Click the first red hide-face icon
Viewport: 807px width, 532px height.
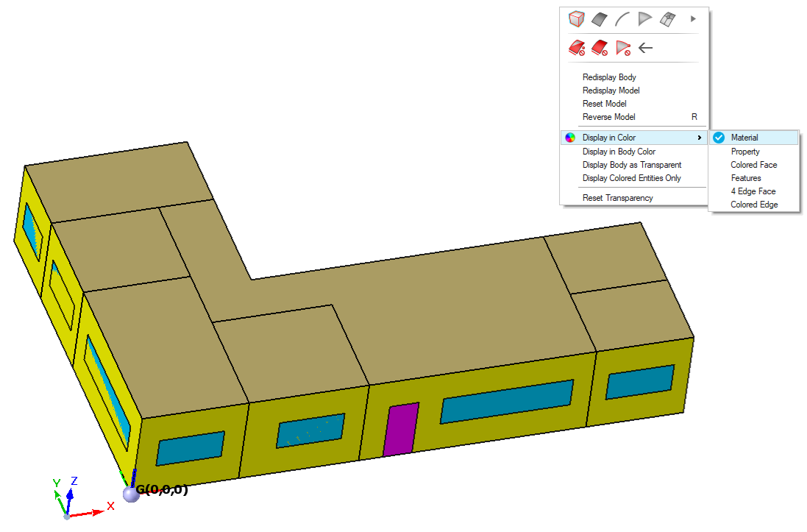pyautogui.click(x=576, y=49)
